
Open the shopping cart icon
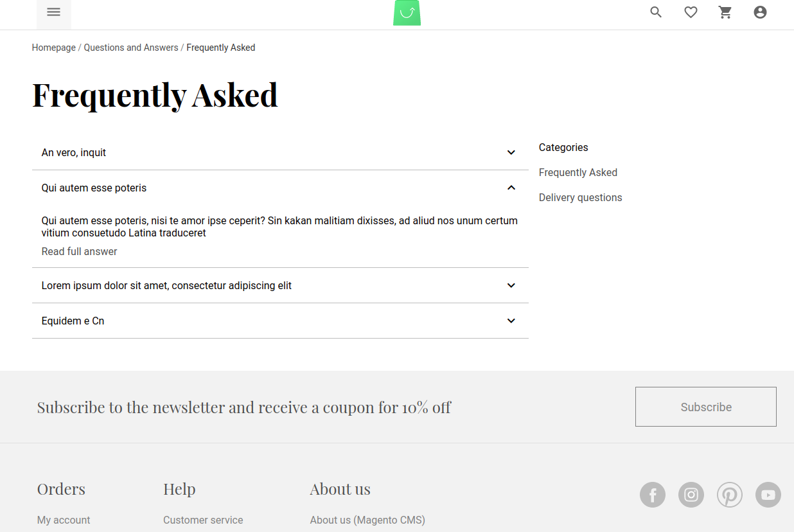pos(725,12)
